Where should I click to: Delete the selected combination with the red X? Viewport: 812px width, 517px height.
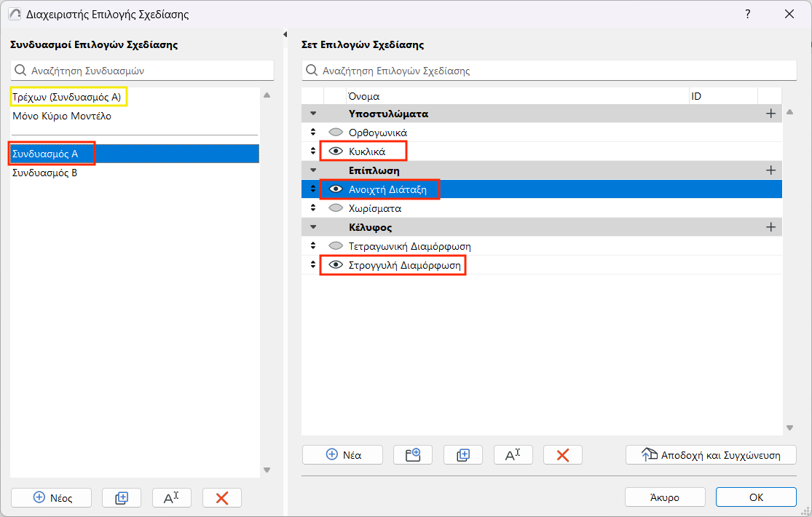click(x=221, y=498)
